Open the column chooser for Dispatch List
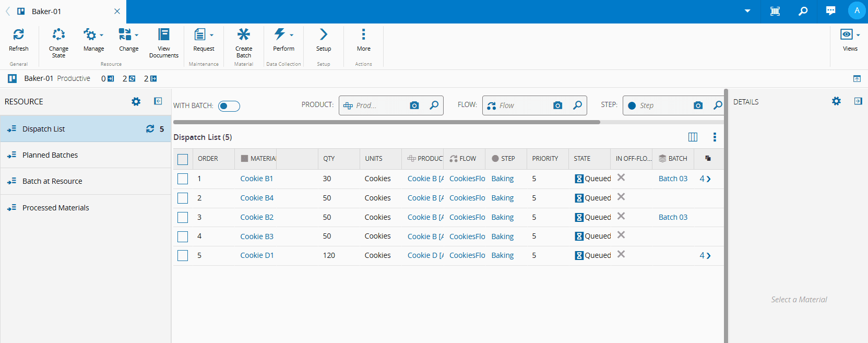 693,137
